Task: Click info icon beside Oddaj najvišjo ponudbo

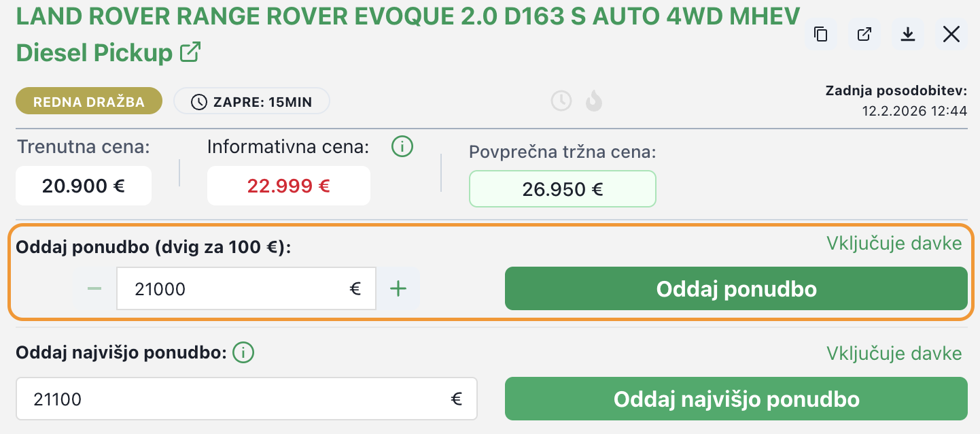Action: (243, 353)
